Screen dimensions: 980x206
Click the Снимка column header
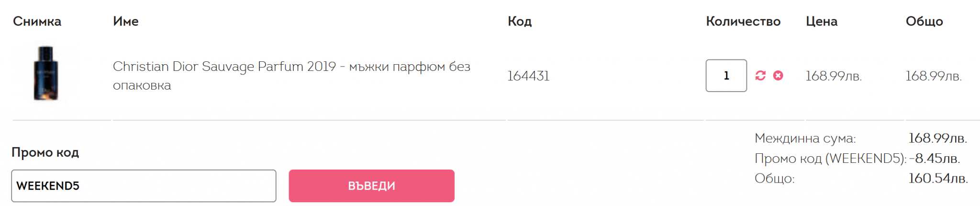[37, 22]
